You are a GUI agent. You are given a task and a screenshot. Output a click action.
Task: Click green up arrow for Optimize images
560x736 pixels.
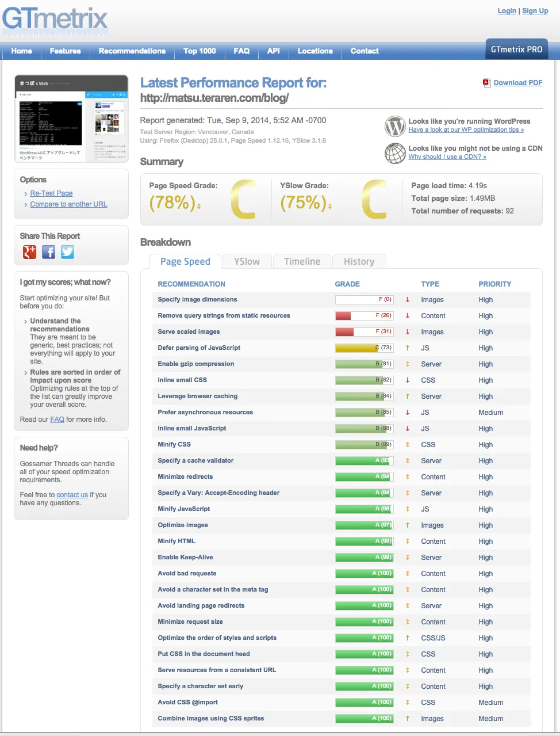pos(408,525)
